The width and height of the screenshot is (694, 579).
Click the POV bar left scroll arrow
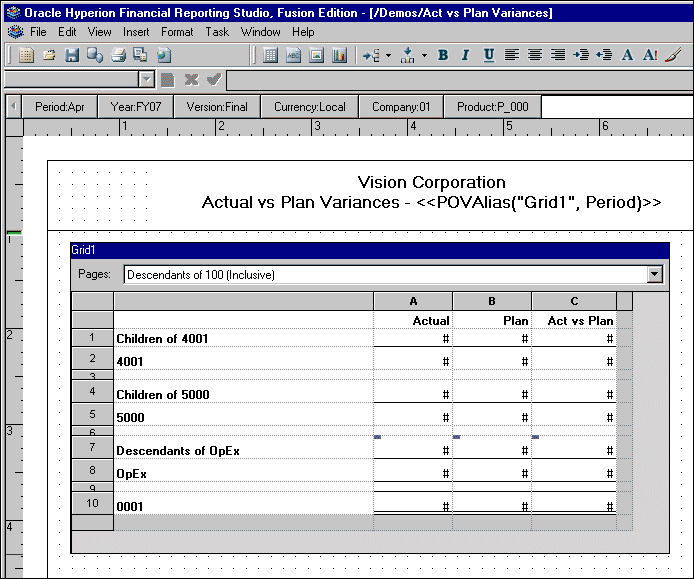pos(14,107)
